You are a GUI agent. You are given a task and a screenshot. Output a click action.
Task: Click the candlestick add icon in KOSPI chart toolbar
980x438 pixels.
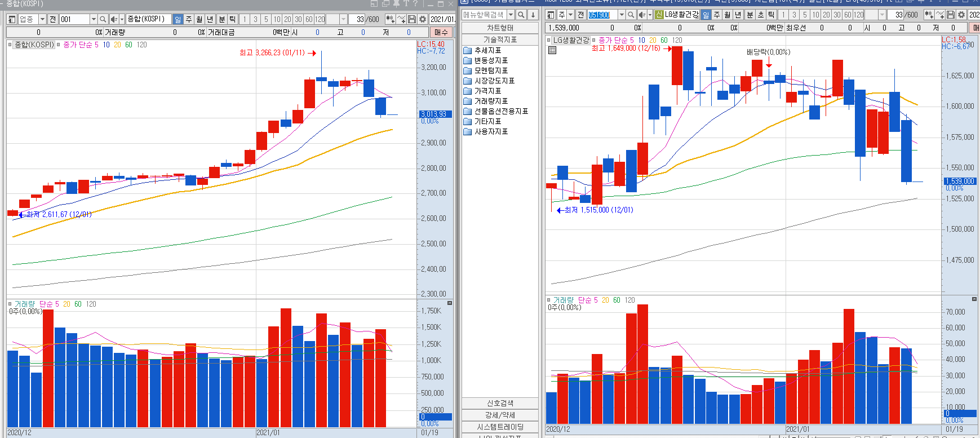(x=390, y=19)
